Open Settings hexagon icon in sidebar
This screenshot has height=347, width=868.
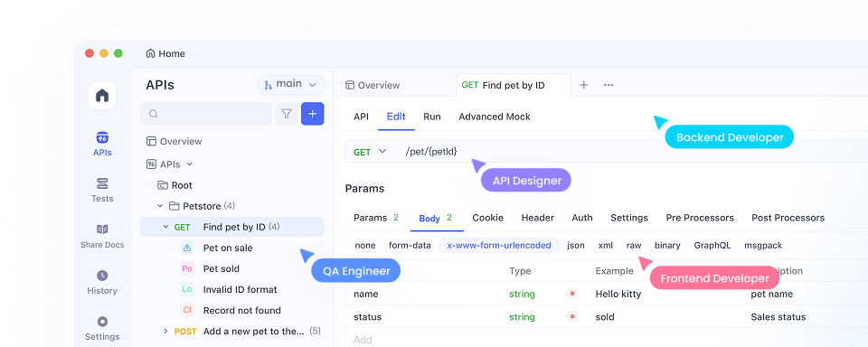point(102,328)
